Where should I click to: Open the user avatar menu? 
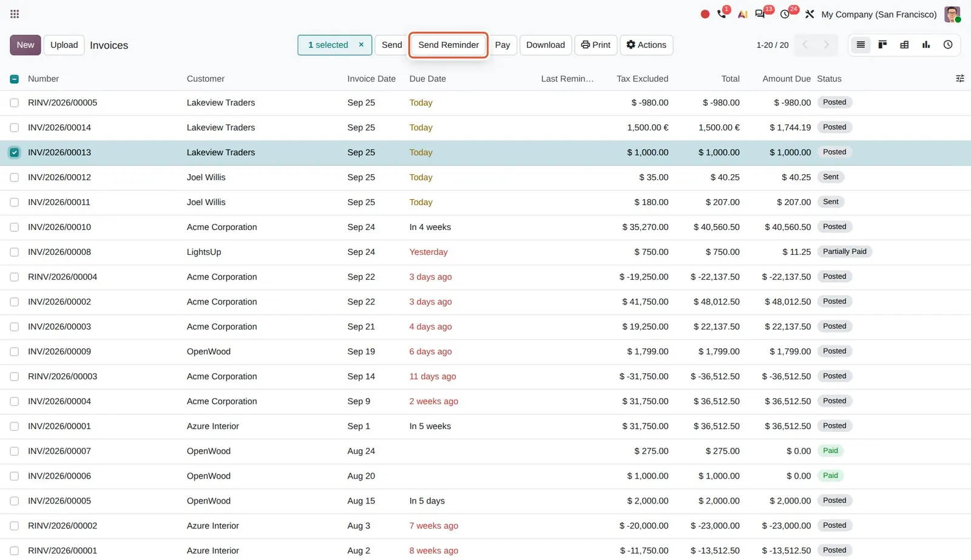coord(952,14)
